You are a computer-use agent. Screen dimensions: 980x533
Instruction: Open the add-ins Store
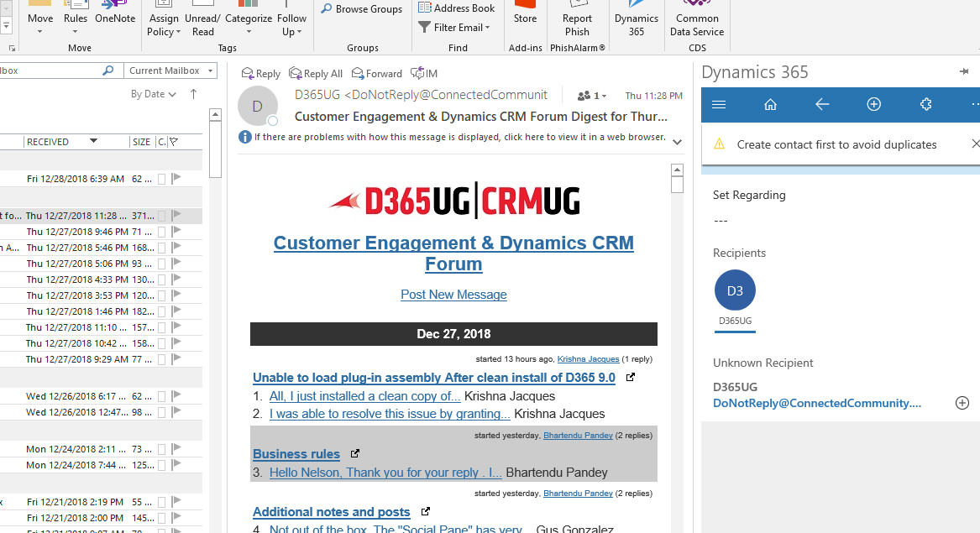(x=525, y=13)
